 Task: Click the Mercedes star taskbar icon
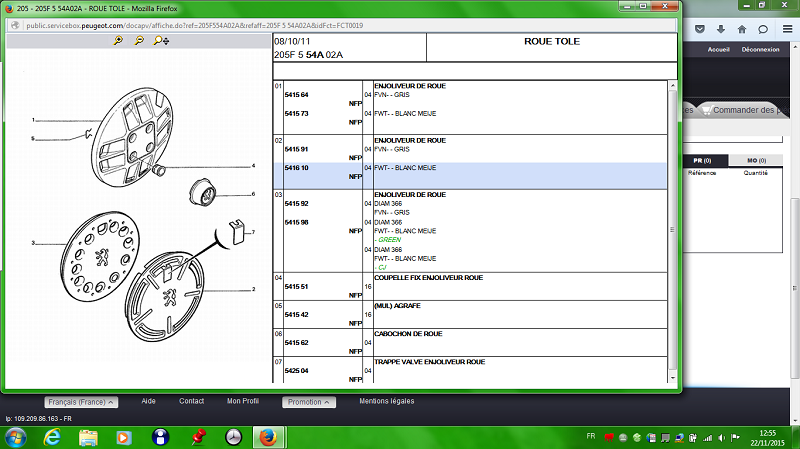tap(234, 437)
